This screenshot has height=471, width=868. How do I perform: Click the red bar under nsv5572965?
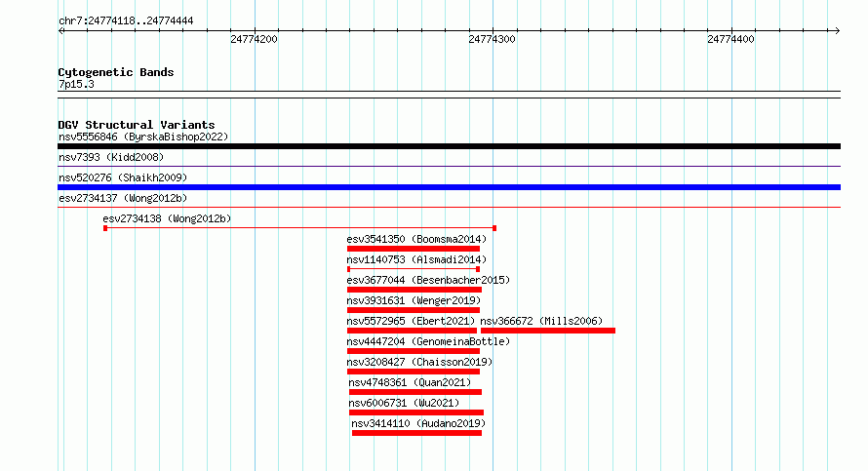click(412, 331)
